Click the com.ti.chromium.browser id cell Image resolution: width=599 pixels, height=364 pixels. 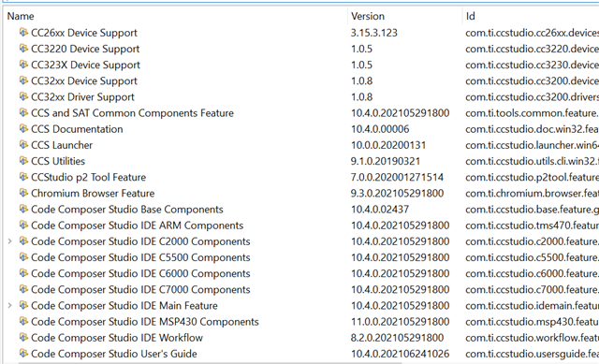coord(533,194)
